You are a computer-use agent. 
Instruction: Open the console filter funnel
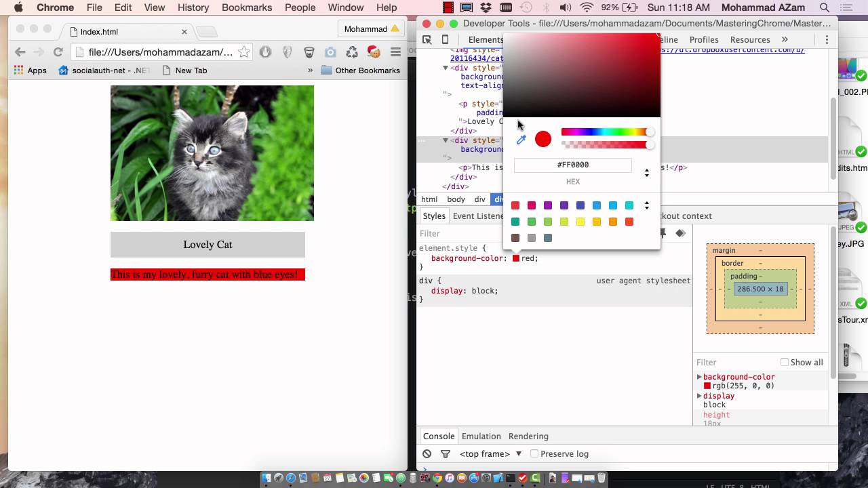point(446,454)
